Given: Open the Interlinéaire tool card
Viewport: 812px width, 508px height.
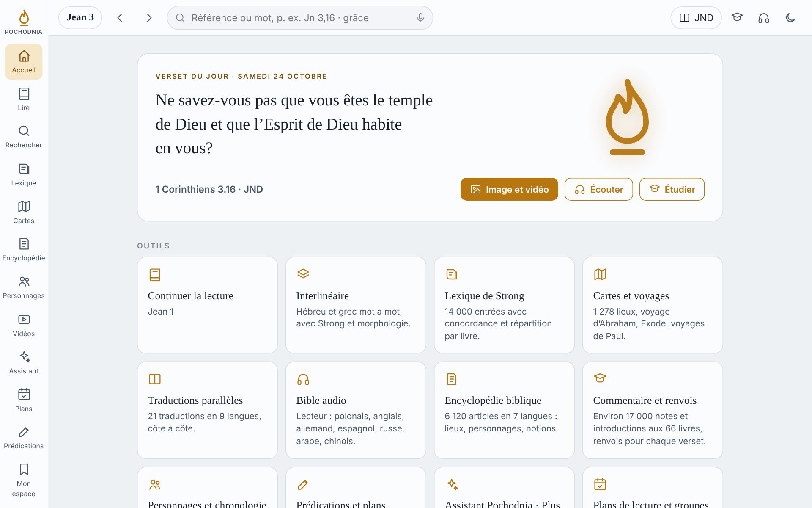Looking at the screenshot, I should coord(356,305).
